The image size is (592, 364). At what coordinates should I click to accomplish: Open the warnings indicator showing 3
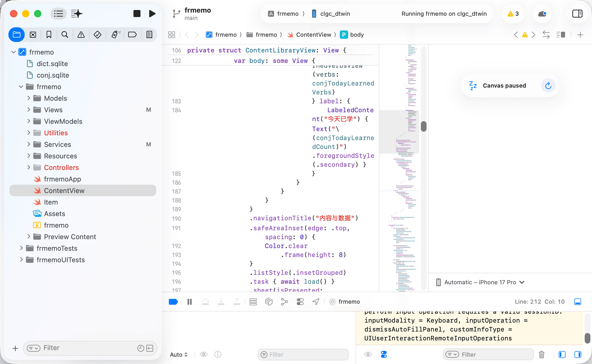[x=513, y=14]
